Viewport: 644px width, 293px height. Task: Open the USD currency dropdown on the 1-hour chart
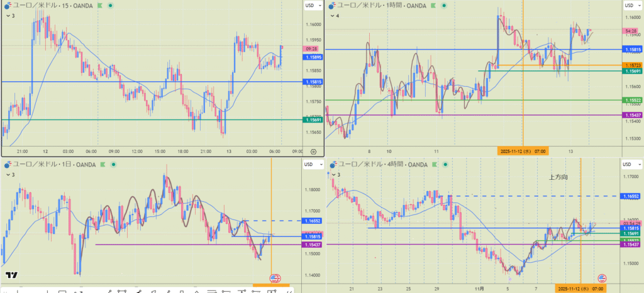click(630, 6)
